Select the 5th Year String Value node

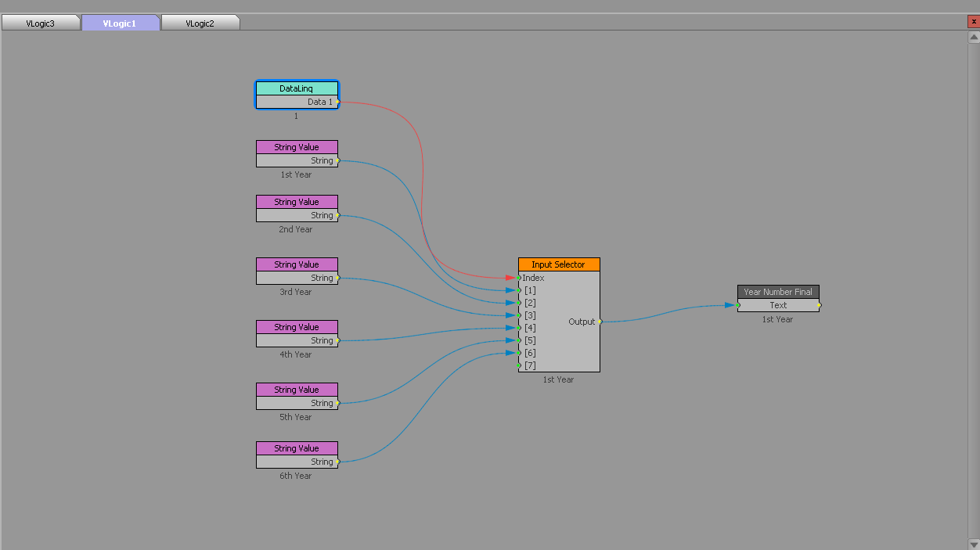(x=296, y=390)
